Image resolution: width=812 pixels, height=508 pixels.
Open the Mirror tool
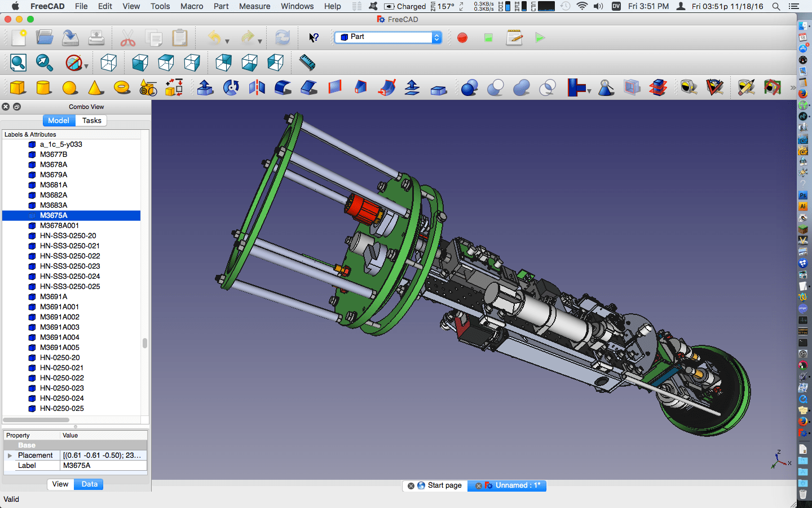257,87
